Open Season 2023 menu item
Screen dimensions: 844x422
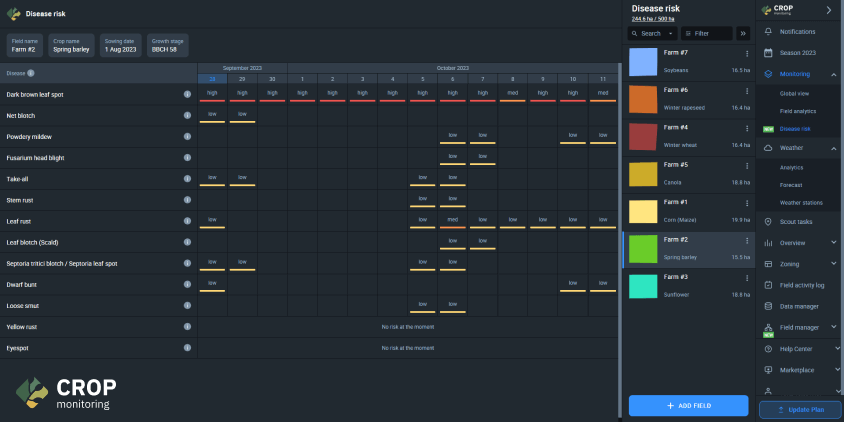[799, 53]
